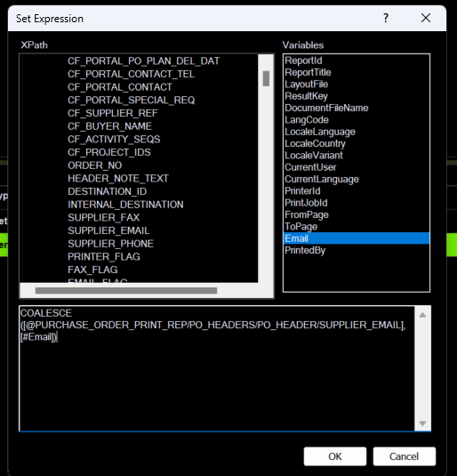The width and height of the screenshot is (457, 476).
Task: Click the XPath list vertical scrollbar thumb
Action: pyautogui.click(x=266, y=78)
